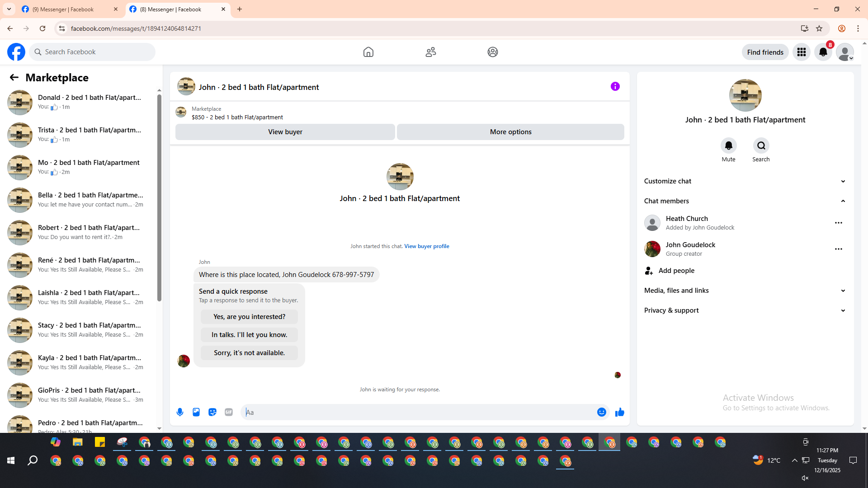Open Chrome profile icon in toolbar
The image size is (868, 488).
842,28
